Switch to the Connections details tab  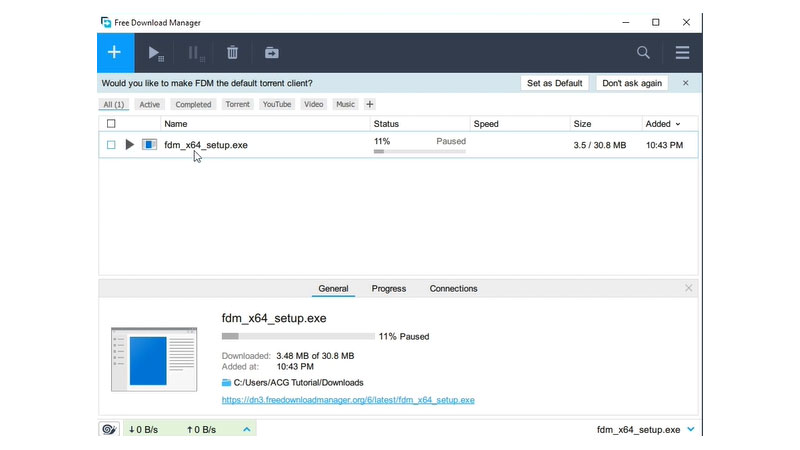pos(454,289)
